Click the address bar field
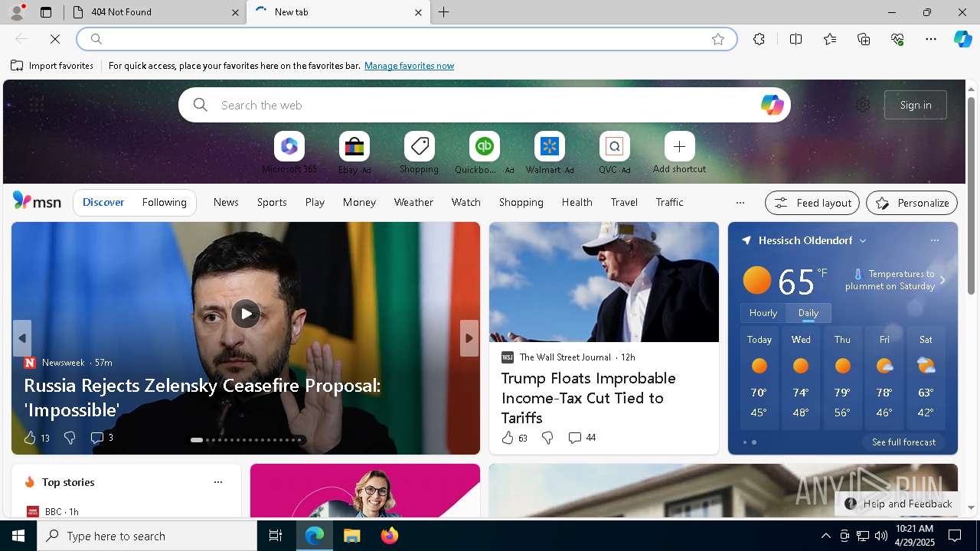This screenshot has width=980, height=551. pos(406,39)
